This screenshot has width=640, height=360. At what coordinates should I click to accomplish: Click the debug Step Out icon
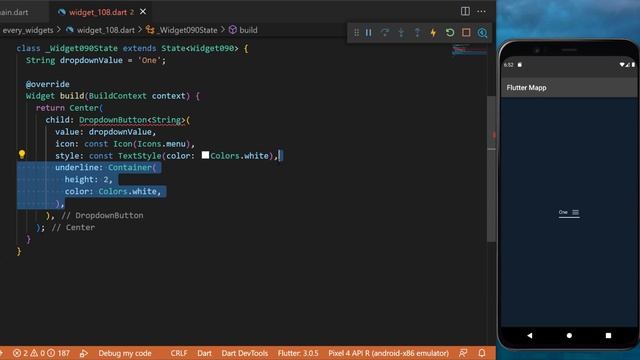[x=417, y=33]
